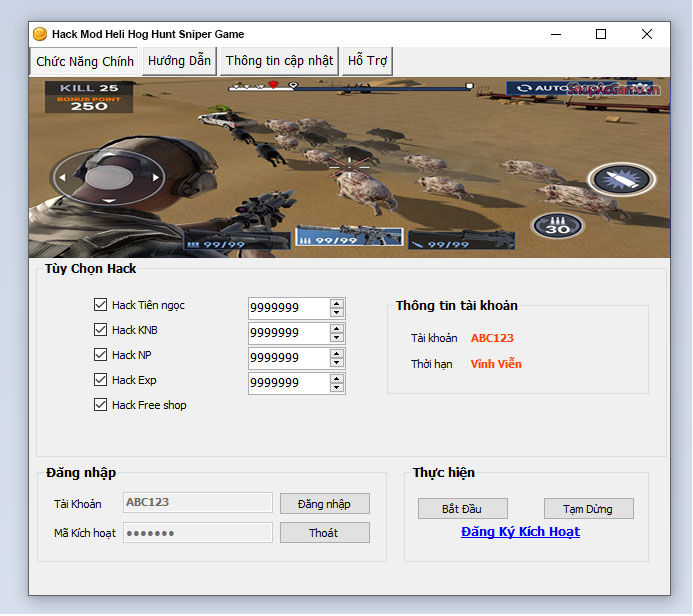The width and height of the screenshot is (693, 616).
Task: Increase the Hack NP value with up arrow
Action: coord(337,353)
